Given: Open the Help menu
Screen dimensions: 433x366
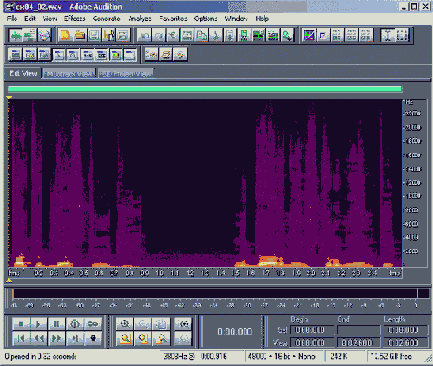Looking at the screenshot, I should coord(262,19).
